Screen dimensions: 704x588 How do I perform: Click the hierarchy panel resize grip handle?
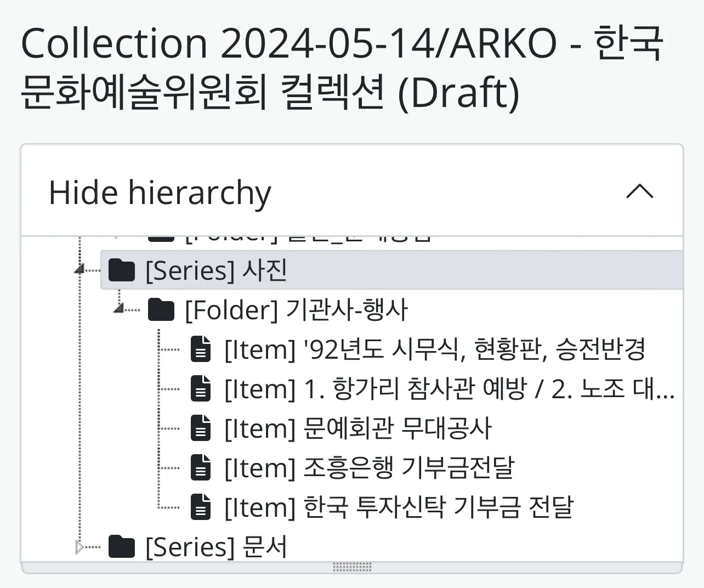point(352,567)
